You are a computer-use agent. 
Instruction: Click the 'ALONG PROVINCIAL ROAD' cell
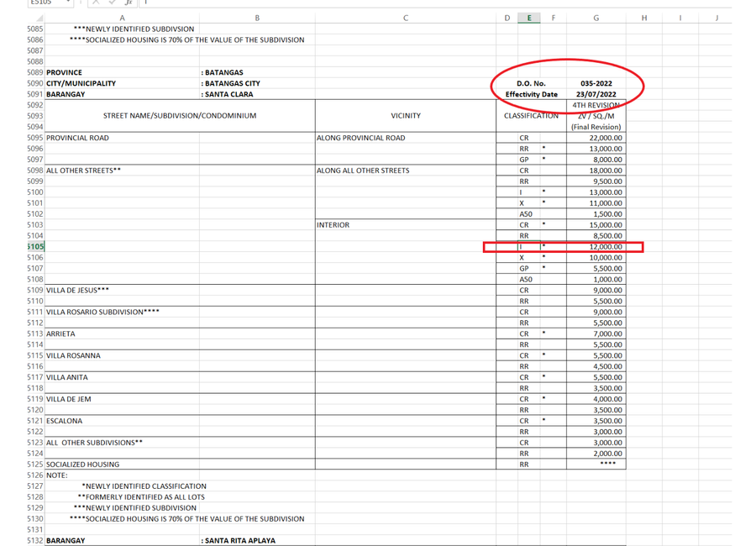point(406,138)
